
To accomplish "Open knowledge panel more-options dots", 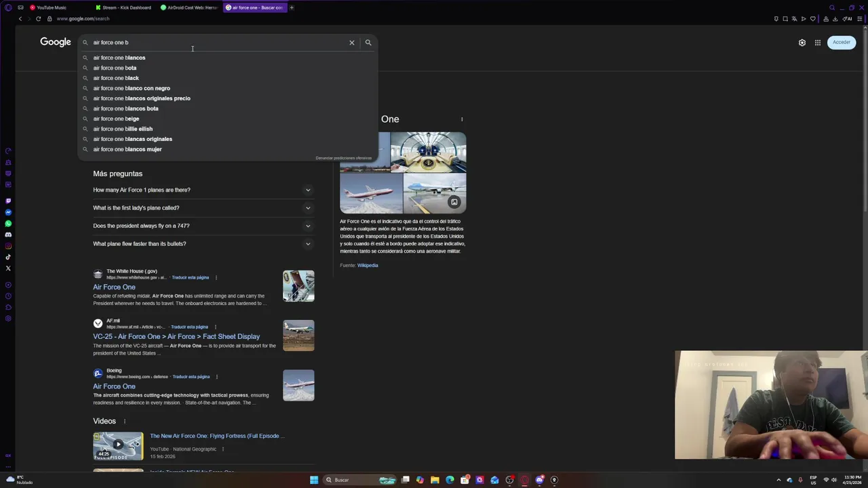I will 462,119.
